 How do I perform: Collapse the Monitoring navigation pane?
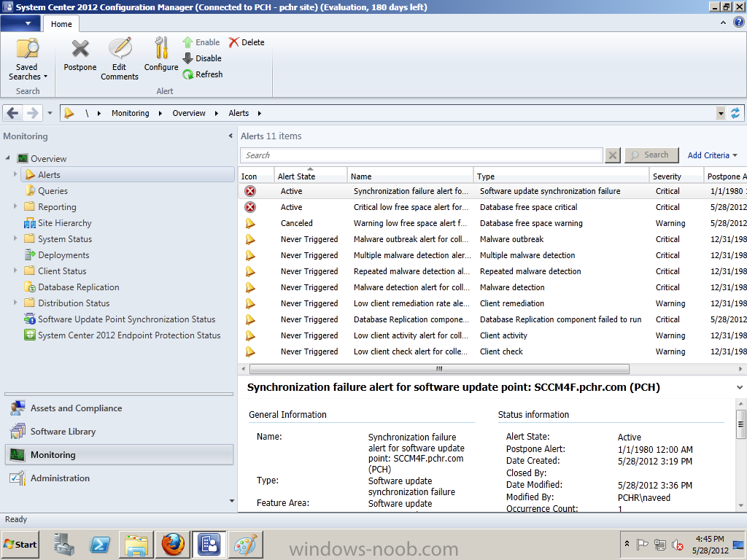pyautogui.click(x=231, y=136)
